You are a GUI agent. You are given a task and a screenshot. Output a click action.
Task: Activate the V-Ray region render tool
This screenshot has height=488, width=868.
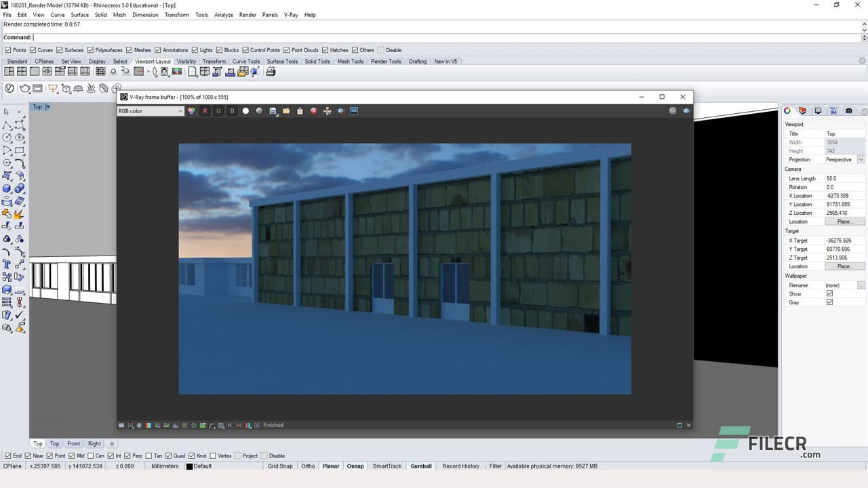pyautogui.click(x=327, y=110)
